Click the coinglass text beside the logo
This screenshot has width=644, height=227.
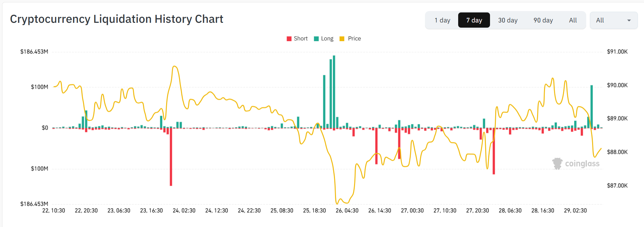582,163
